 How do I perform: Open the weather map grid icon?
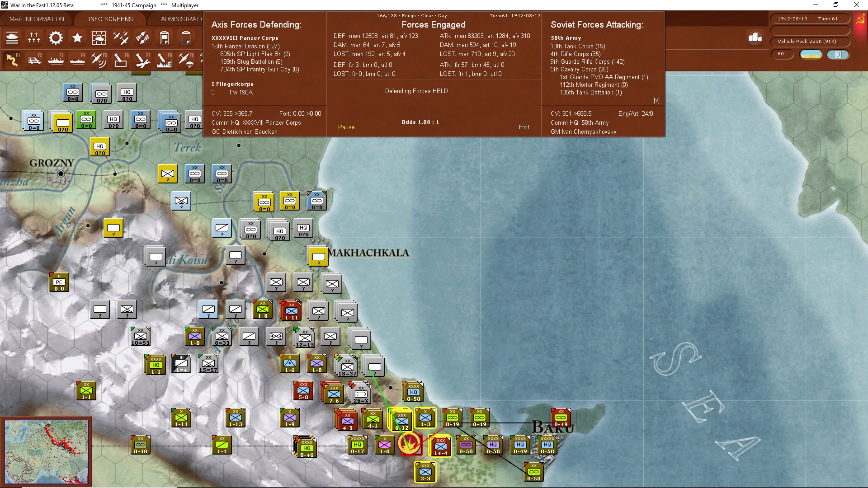(x=99, y=38)
